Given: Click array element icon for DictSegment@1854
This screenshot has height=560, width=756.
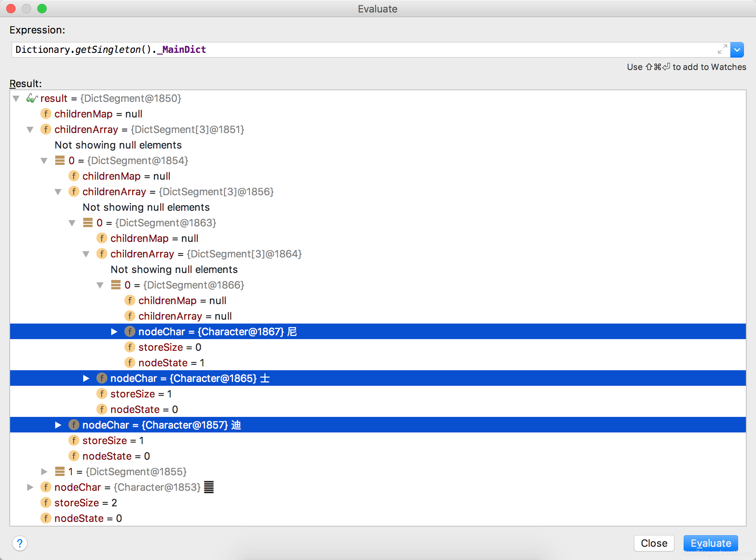Looking at the screenshot, I should [x=60, y=161].
